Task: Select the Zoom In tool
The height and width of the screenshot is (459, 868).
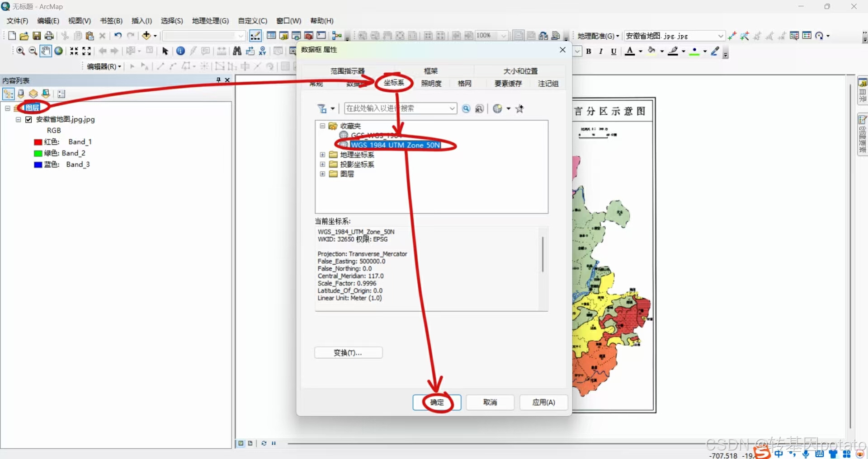Action: pyautogui.click(x=20, y=51)
